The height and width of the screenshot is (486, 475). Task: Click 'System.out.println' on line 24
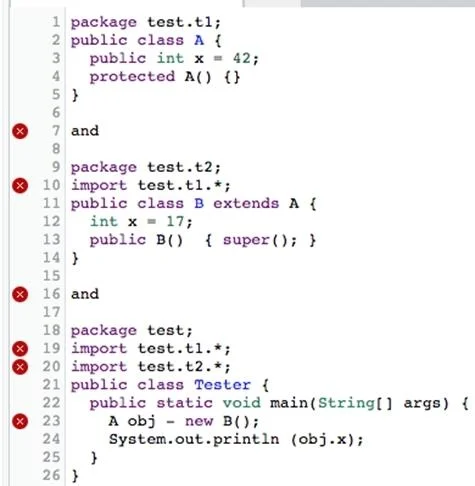pyautogui.click(x=194, y=439)
